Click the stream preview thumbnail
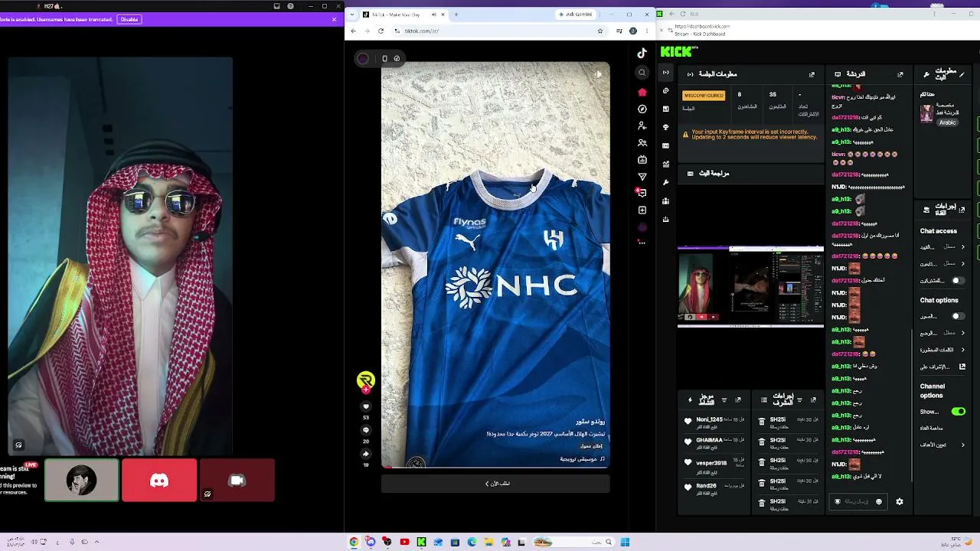 750,287
